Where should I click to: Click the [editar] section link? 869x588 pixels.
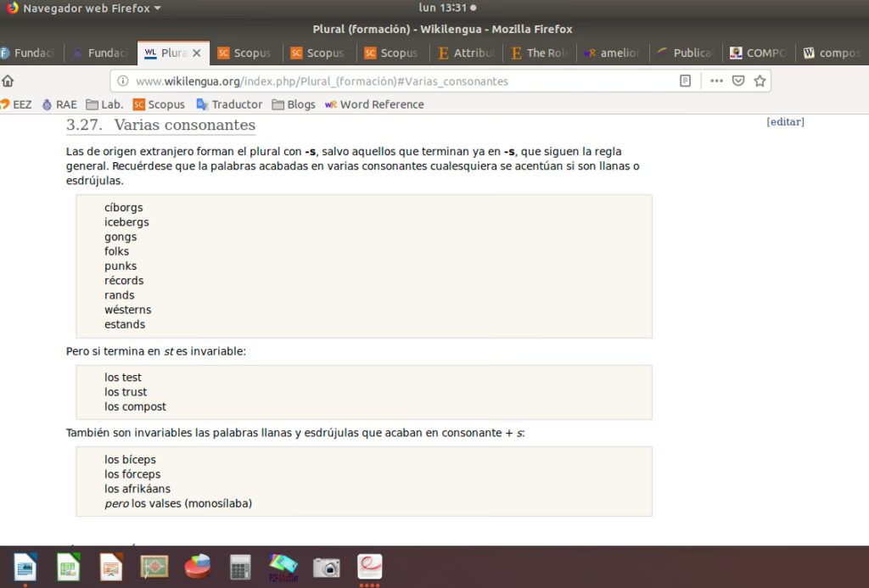click(785, 122)
